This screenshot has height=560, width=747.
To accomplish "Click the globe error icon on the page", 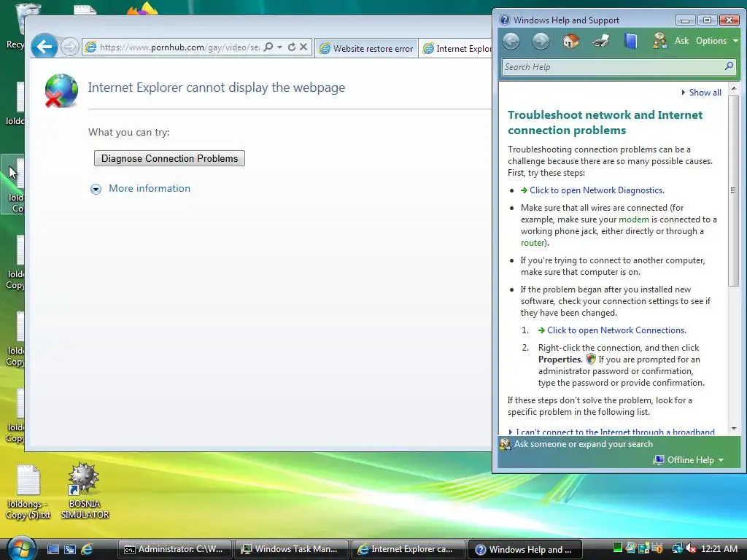I will (61, 90).
